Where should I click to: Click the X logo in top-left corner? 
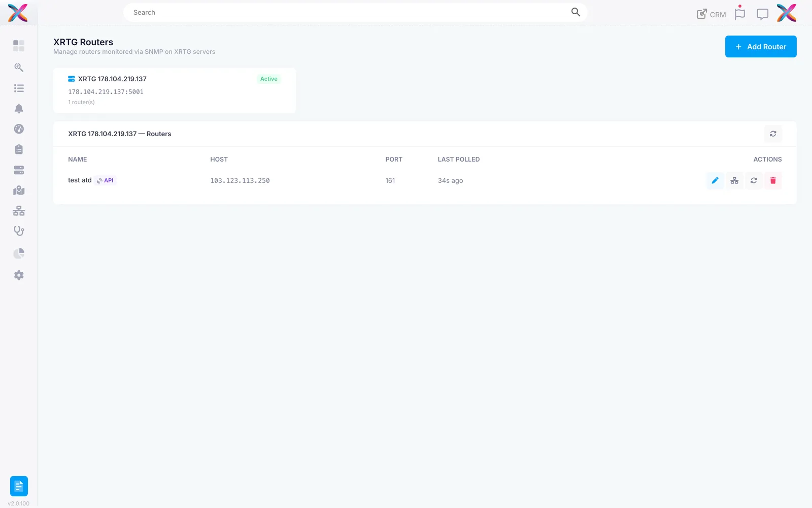(18, 13)
